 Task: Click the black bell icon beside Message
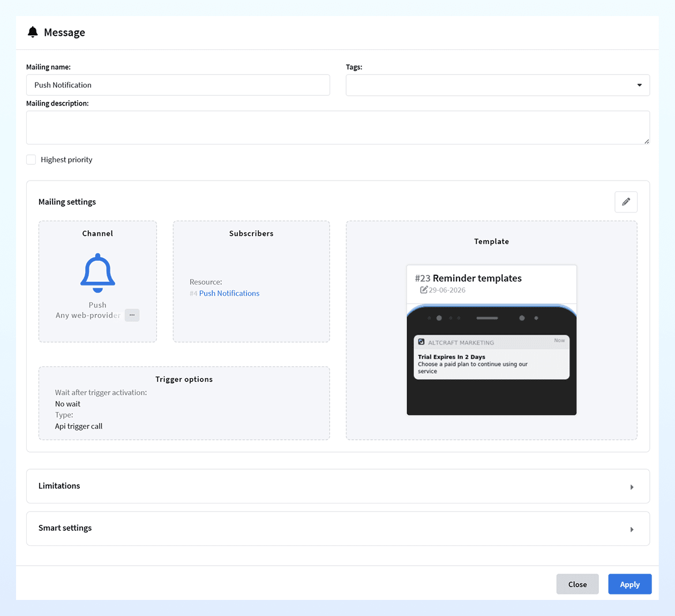(x=33, y=32)
